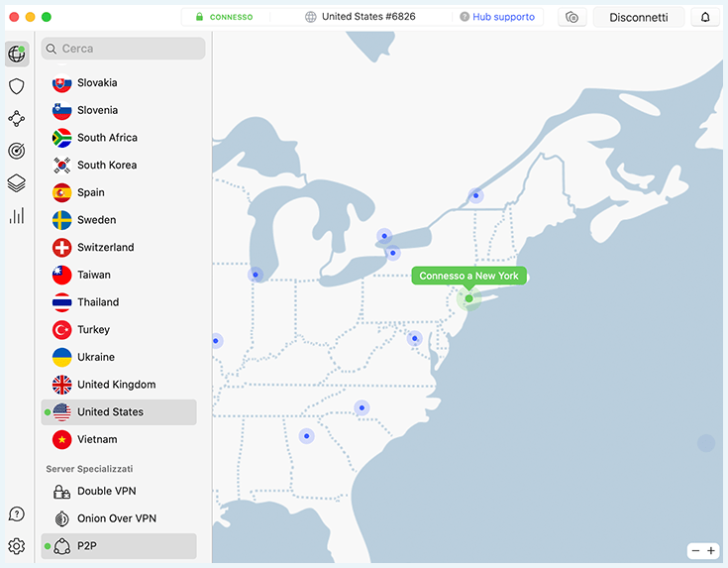Viewport: 728px width, 568px height.
Task: Click the Cerca search field
Action: point(123,49)
